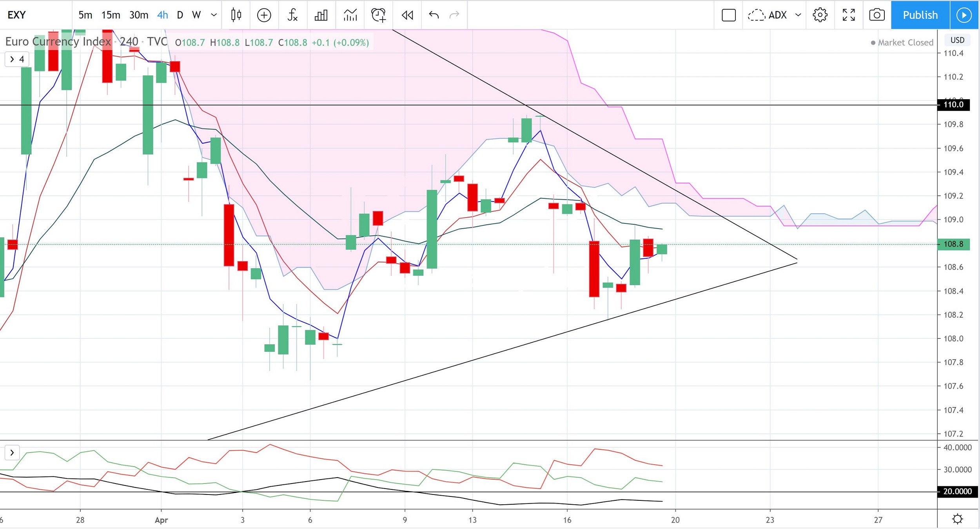This screenshot has width=980, height=529.
Task: Click the 110.4 price axis label
Action: point(953,53)
